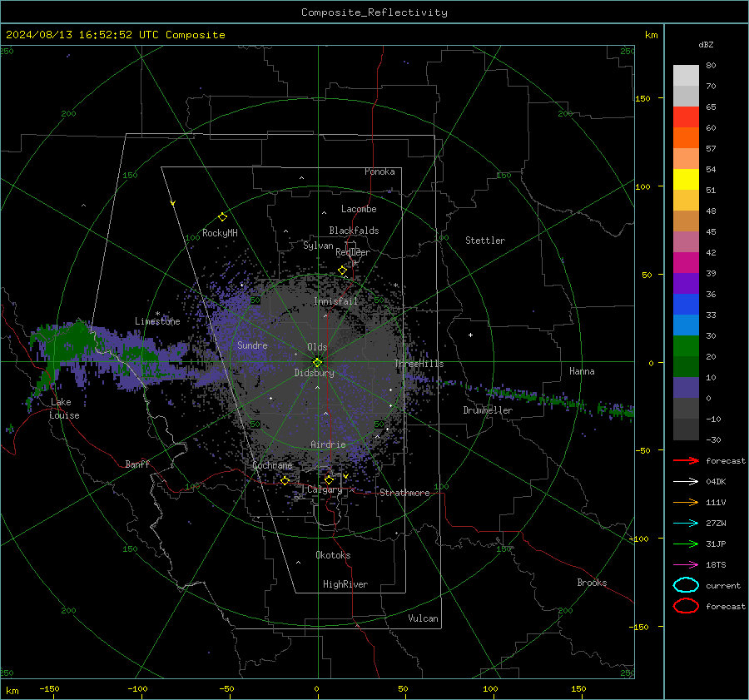Click the yellow diamond marker beside RockyMH

(x=222, y=217)
